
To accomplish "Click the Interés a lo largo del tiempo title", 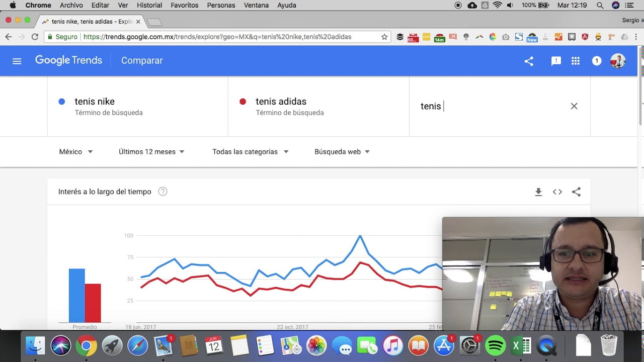I will (105, 192).
